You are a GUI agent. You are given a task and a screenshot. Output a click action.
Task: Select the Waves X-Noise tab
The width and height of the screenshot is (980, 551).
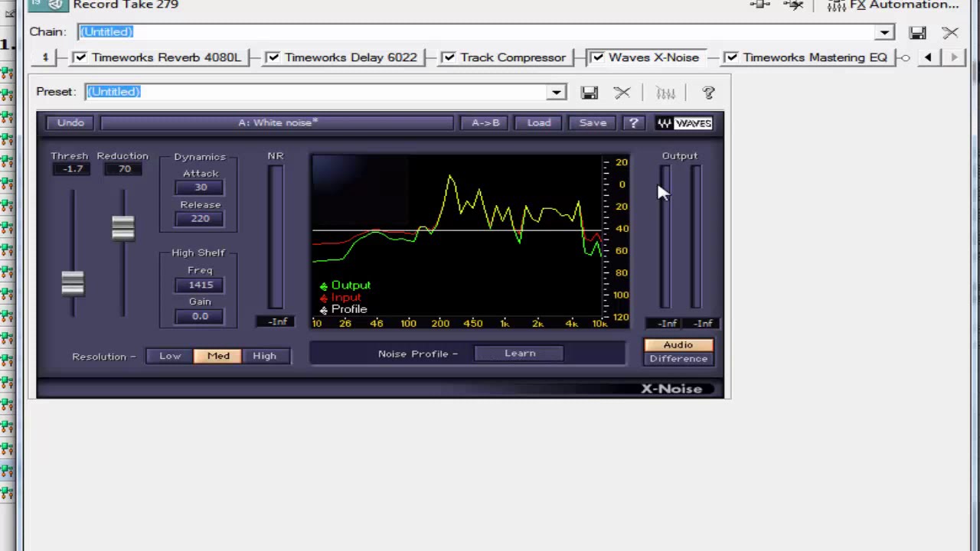(654, 57)
